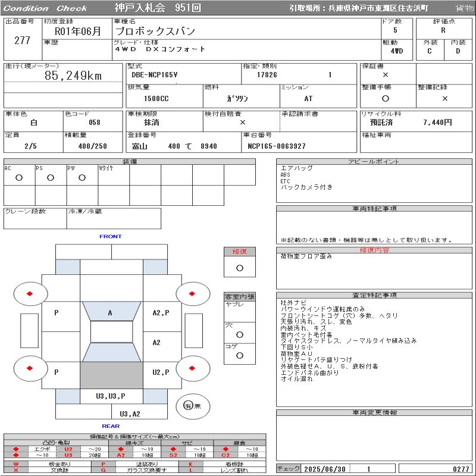Click the first registration R01年06月
476x476 pixels.
(x=78, y=32)
